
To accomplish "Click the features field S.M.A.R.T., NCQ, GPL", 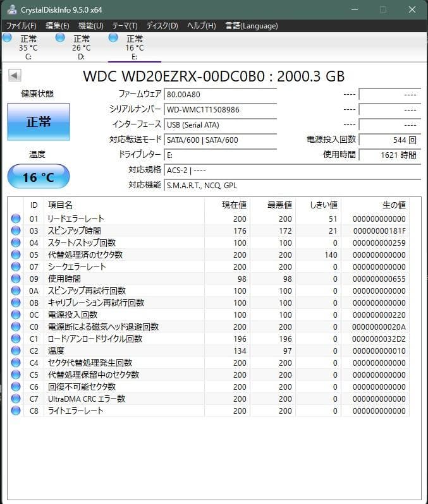I will click(293, 185).
